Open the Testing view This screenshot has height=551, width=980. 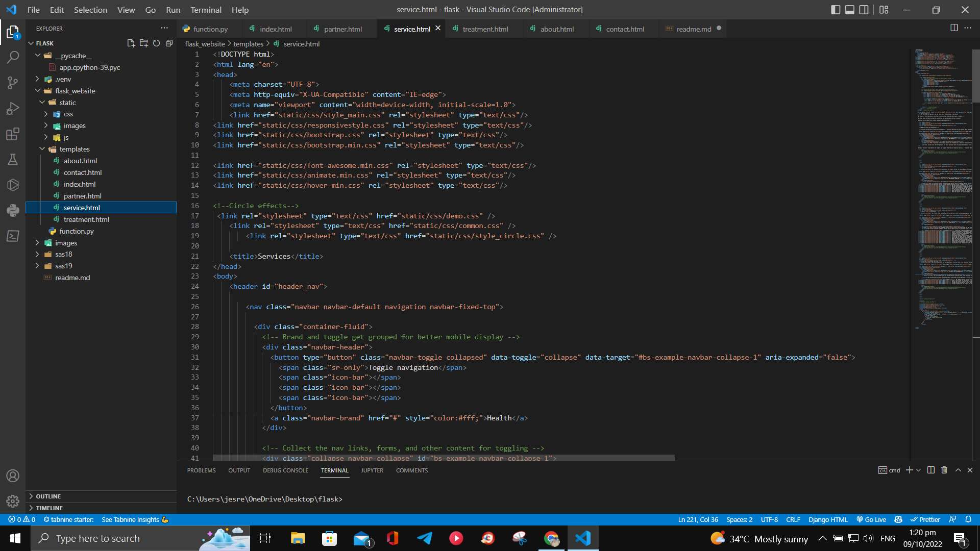(x=13, y=159)
